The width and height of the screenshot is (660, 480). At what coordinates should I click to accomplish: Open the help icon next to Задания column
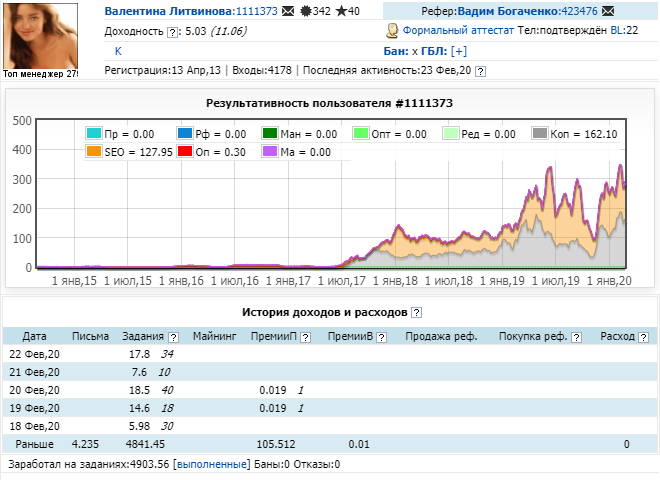point(173,337)
